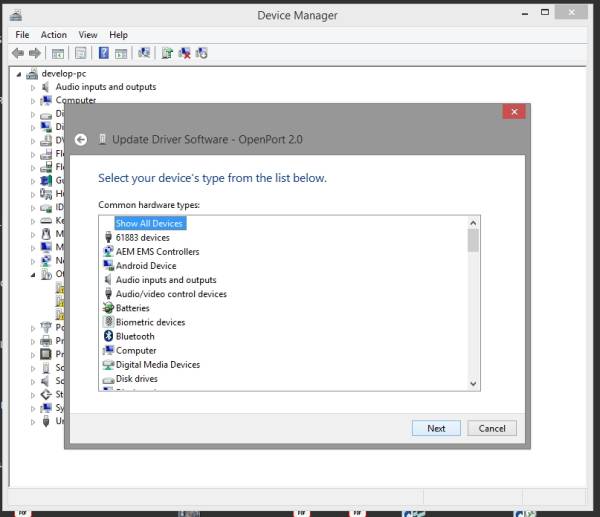
Task: Click the Forward arrow in Device Manager toolbar
Action: pos(35,53)
